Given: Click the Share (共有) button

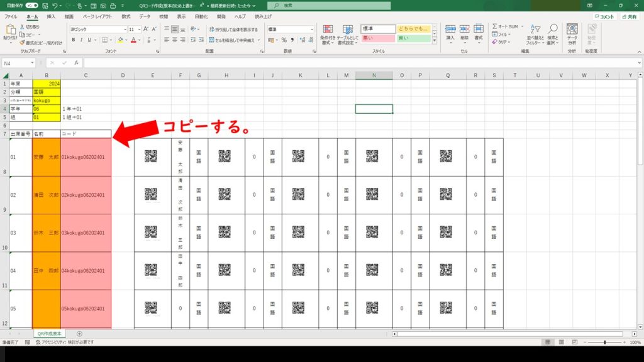Looking at the screenshot, I should tap(628, 16).
